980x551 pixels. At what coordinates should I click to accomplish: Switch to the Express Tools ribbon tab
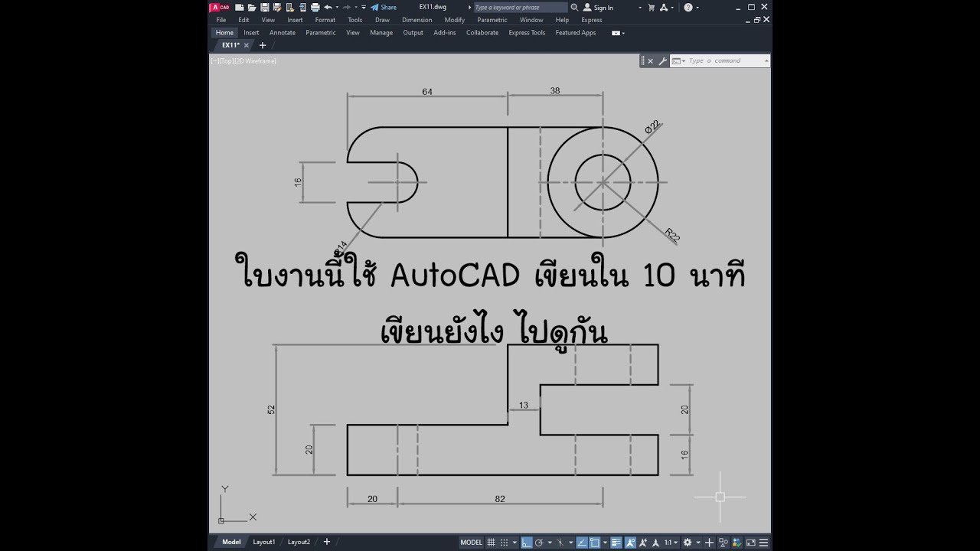[x=527, y=33]
